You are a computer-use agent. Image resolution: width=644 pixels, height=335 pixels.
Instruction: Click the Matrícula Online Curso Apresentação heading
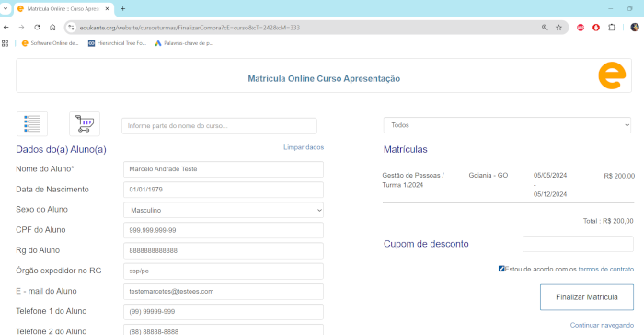[x=324, y=78]
